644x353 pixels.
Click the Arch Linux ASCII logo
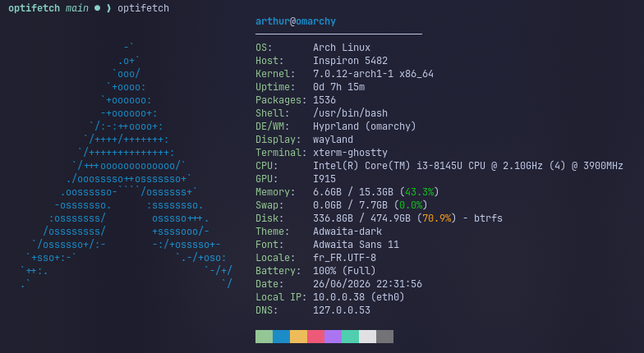pos(126,166)
